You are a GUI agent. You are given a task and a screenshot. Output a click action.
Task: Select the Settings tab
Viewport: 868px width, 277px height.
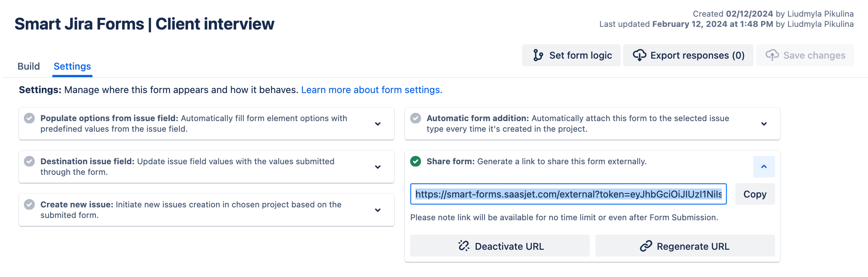coord(72,66)
